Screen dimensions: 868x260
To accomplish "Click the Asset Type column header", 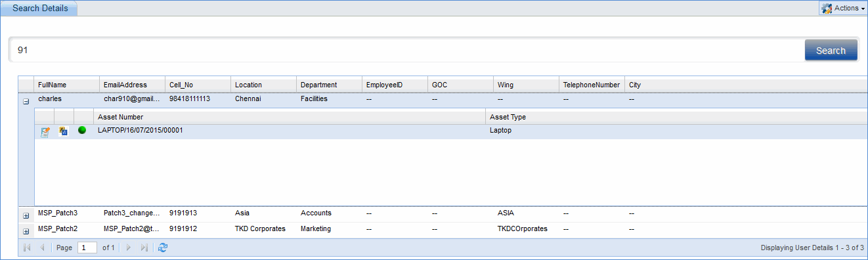I will [x=677, y=117].
